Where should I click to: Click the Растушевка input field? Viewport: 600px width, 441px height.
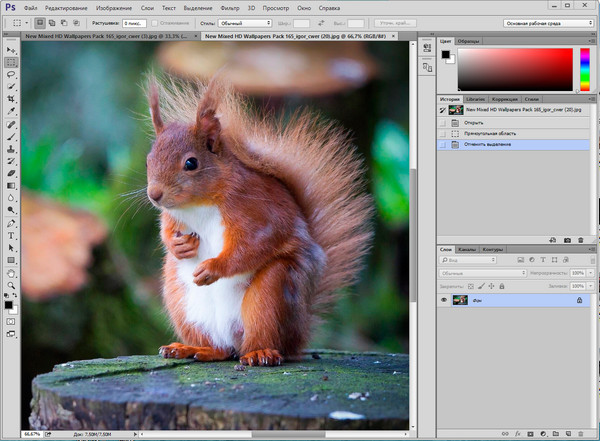[132, 22]
